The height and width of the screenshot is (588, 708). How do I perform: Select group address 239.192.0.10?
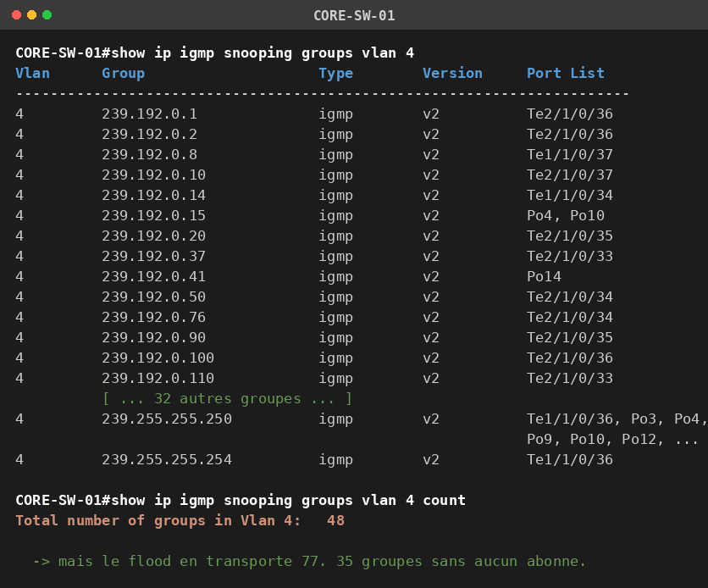tap(153, 175)
